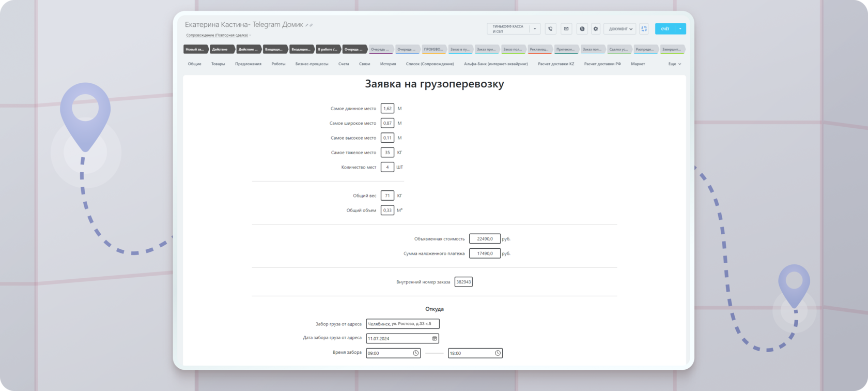Click the Самое длинное место field

click(x=388, y=109)
